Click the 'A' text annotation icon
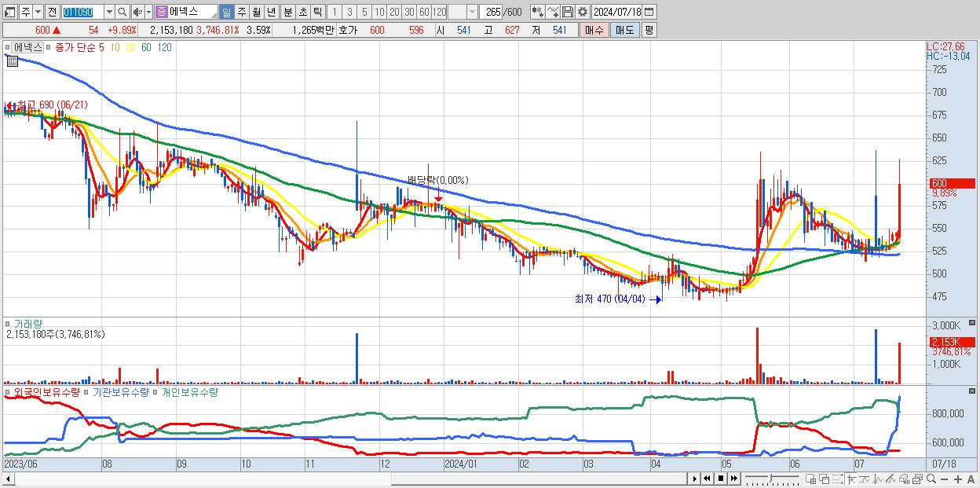The height and width of the screenshot is (488, 980). (x=971, y=479)
